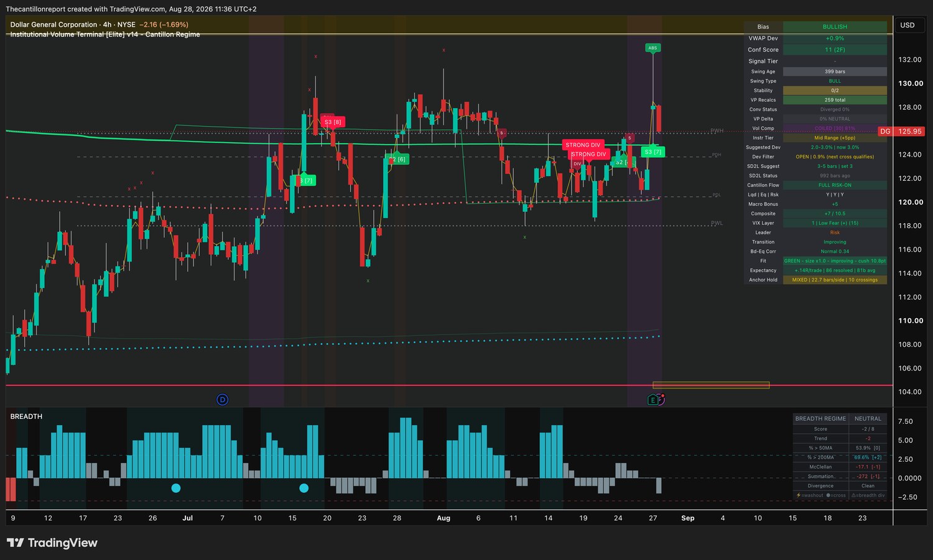This screenshot has width=933, height=560.
Task: Click the lower STRONG DIV label
Action: point(588,154)
